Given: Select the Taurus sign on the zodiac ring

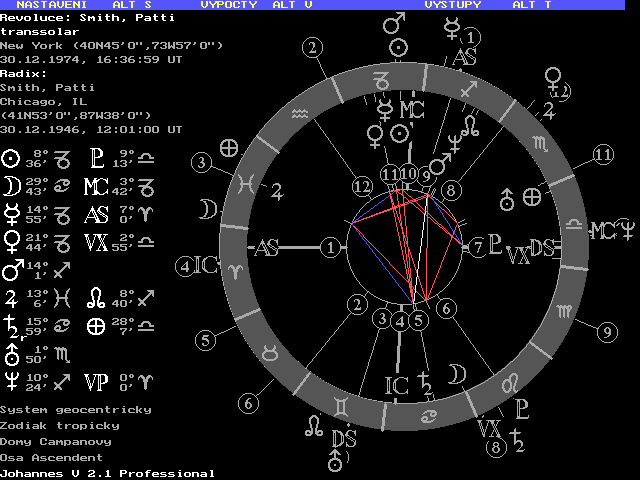Looking at the screenshot, I should [x=270, y=353].
